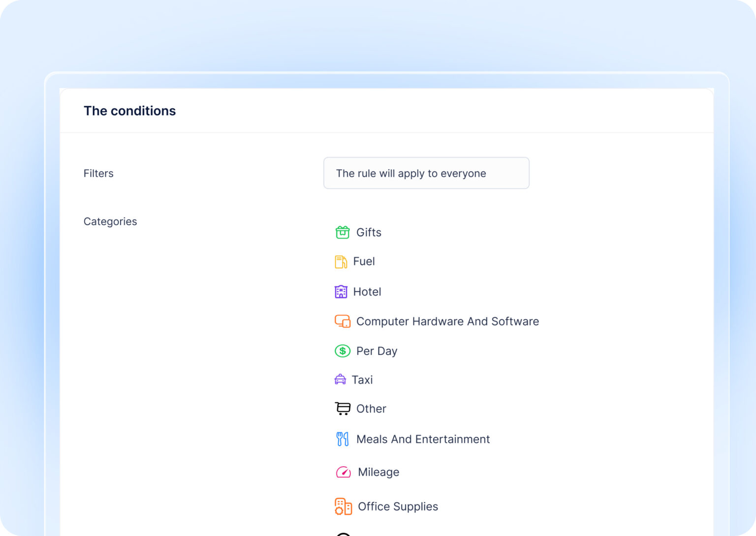Choose the Per Day category label
This screenshot has width=756, height=536.
point(377,351)
